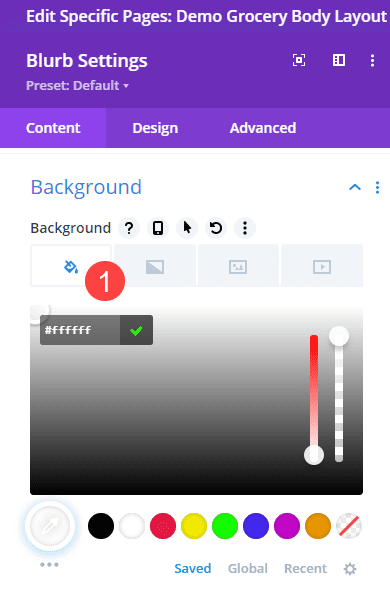390x605 pixels.
Task: Switch to the Advanced tab
Action: pyautogui.click(x=263, y=128)
